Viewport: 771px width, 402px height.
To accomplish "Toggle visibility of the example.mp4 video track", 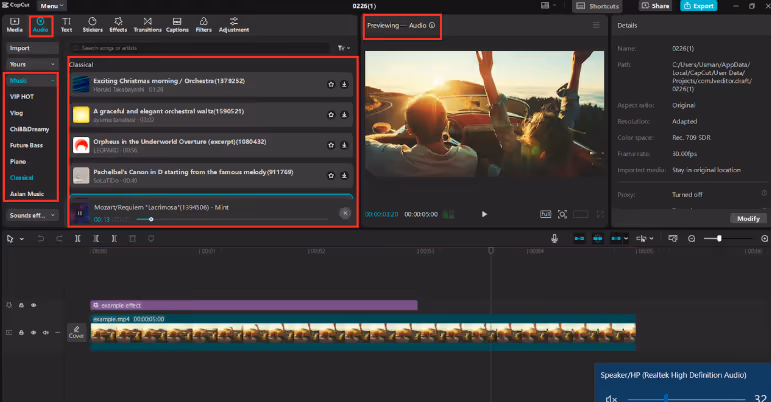I will click(x=34, y=332).
